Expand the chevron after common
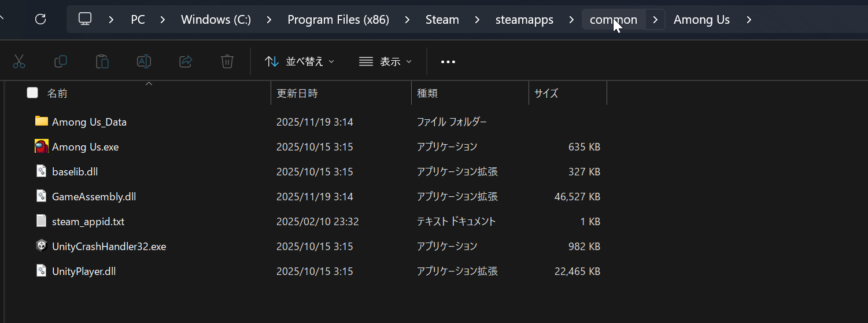The height and width of the screenshot is (323, 868). tap(655, 20)
